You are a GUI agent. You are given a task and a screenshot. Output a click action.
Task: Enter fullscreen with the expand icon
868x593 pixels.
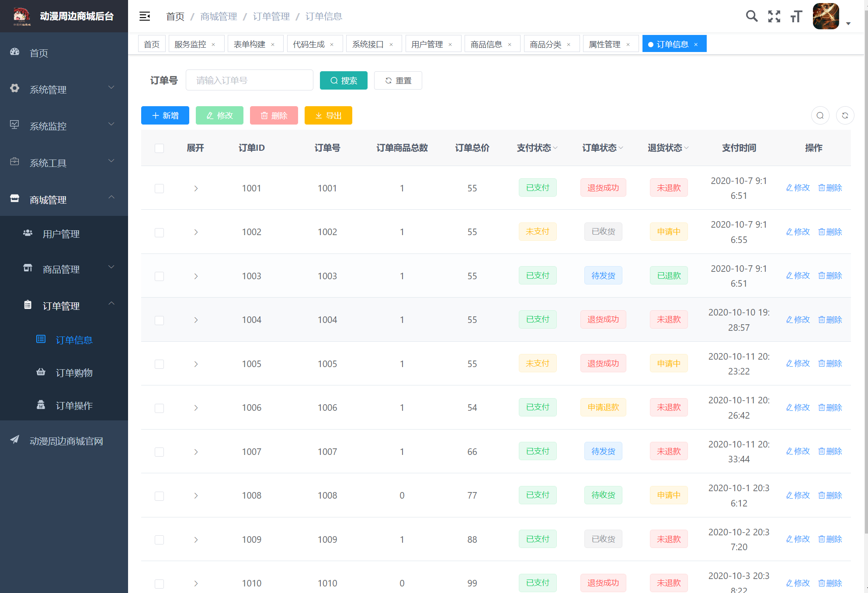click(774, 17)
